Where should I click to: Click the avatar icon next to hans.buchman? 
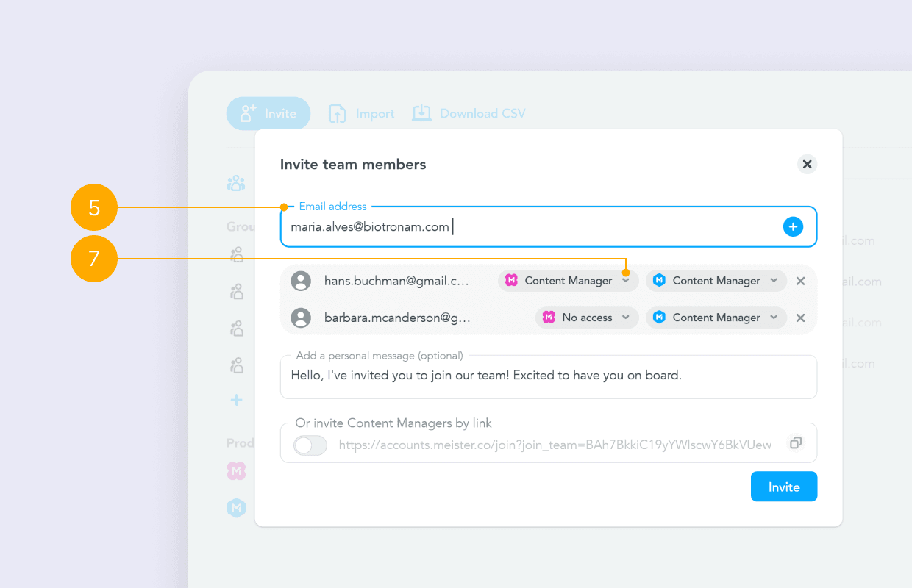301,281
